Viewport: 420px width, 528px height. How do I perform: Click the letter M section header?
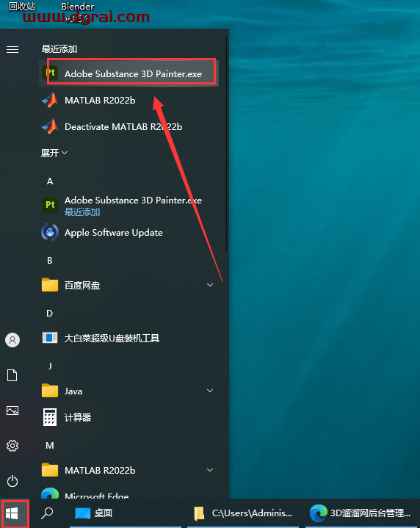click(50, 446)
